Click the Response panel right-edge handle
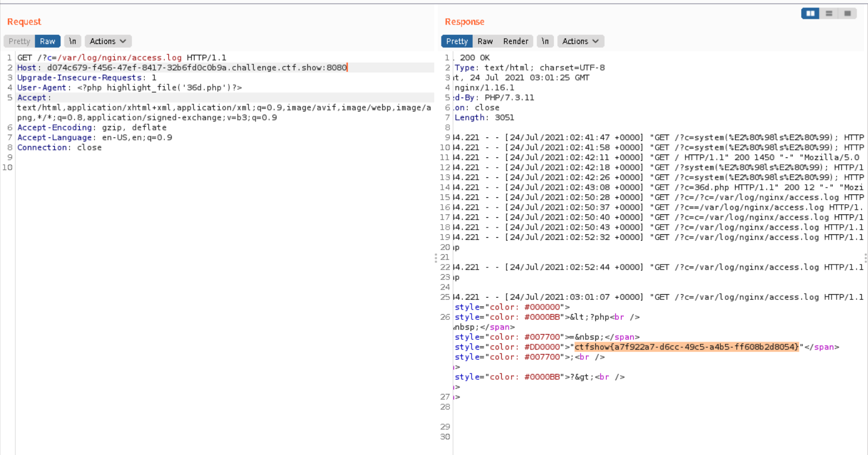 [x=865, y=258]
